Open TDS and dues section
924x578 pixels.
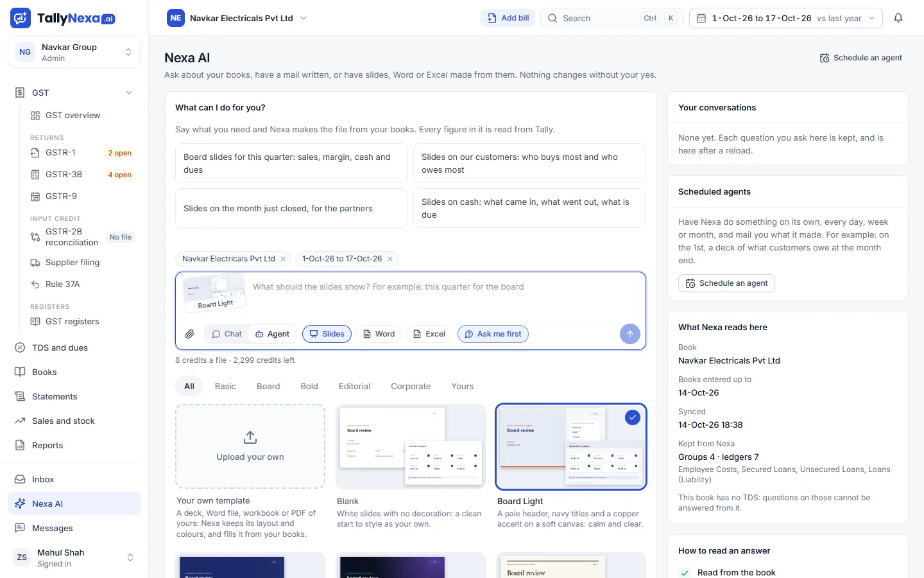(x=74, y=347)
